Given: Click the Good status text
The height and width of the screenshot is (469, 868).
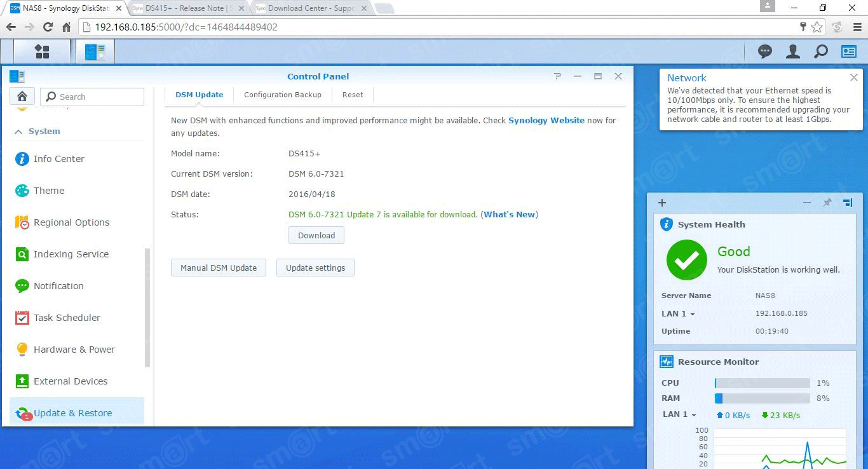Looking at the screenshot, I should (734, 252).
